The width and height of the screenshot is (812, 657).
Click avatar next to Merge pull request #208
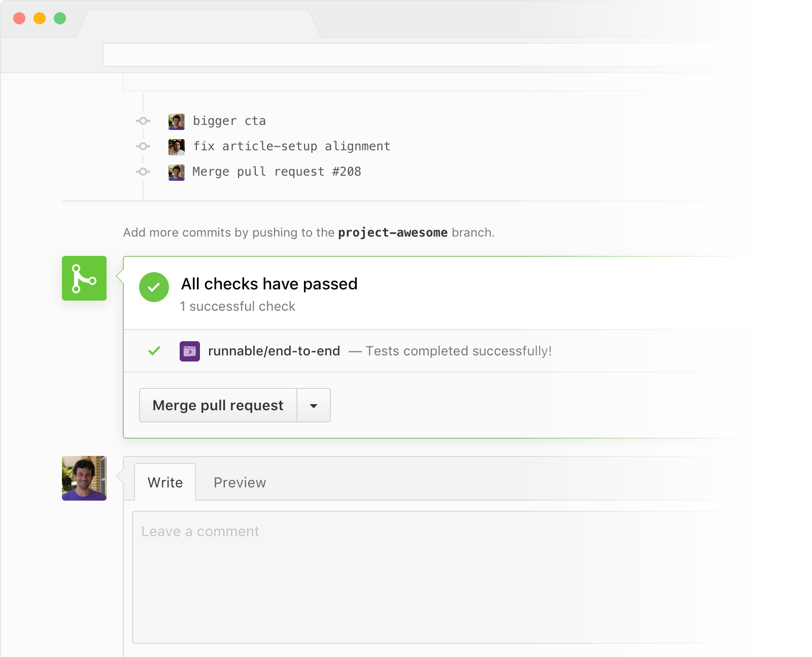click(177, 173)
